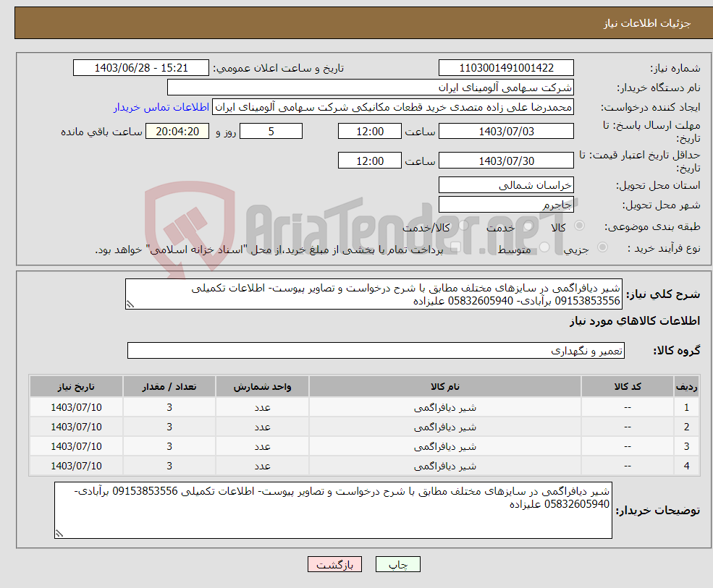Select the جزیی purchase type radio button
The height and width of the screenshot is (588, 713).
point(602,247)
